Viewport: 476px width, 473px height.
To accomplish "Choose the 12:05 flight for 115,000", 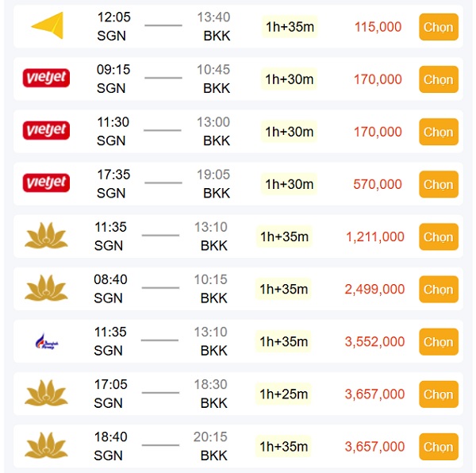I will (x=439, y=27).
